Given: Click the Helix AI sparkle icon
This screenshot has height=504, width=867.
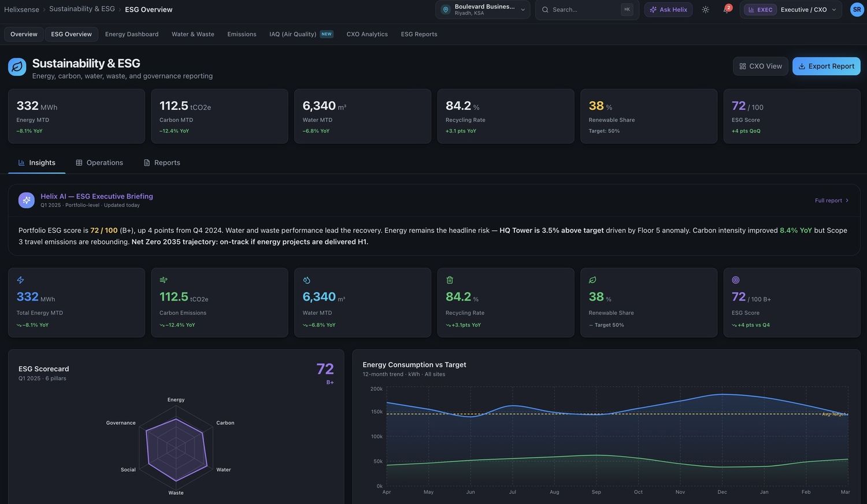Looking at the screenshot, I should tap(27, 200).
